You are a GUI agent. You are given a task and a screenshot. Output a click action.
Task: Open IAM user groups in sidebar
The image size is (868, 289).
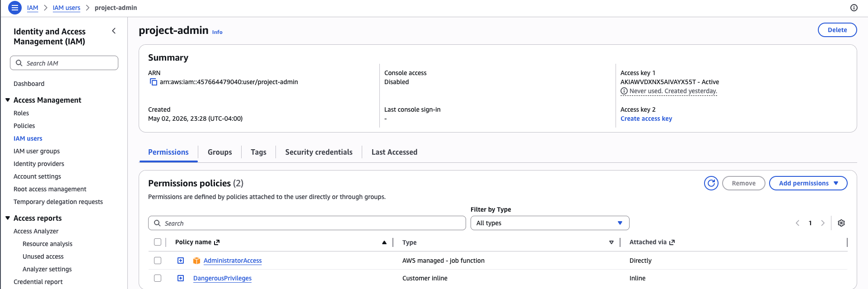coord(37,151)
